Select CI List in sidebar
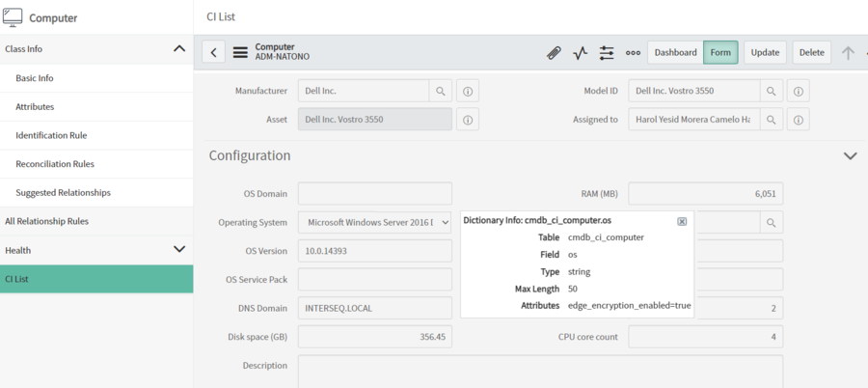 [x=96, y=279]
